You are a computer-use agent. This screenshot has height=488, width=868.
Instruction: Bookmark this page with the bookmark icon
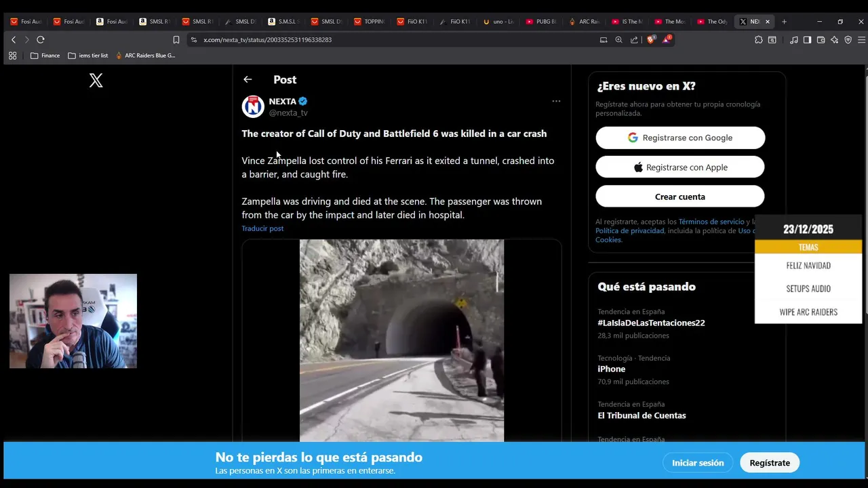176,40
